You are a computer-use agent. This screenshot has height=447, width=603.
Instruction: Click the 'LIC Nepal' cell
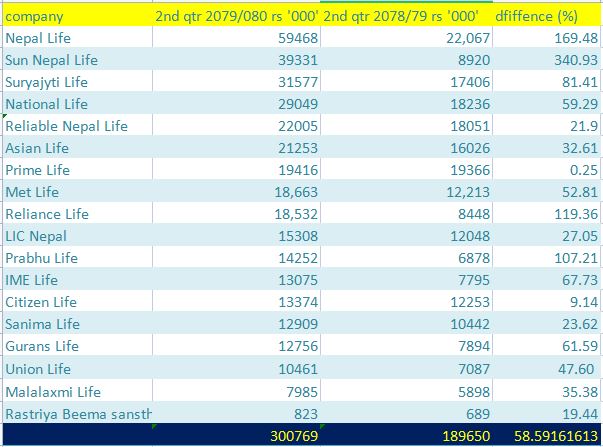(77, 235)
